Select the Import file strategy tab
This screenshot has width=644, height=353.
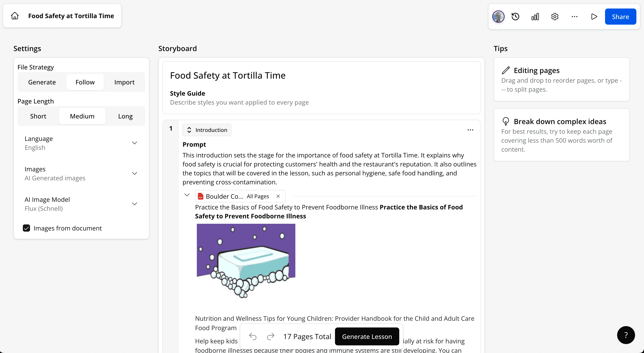tap(124, 82)
